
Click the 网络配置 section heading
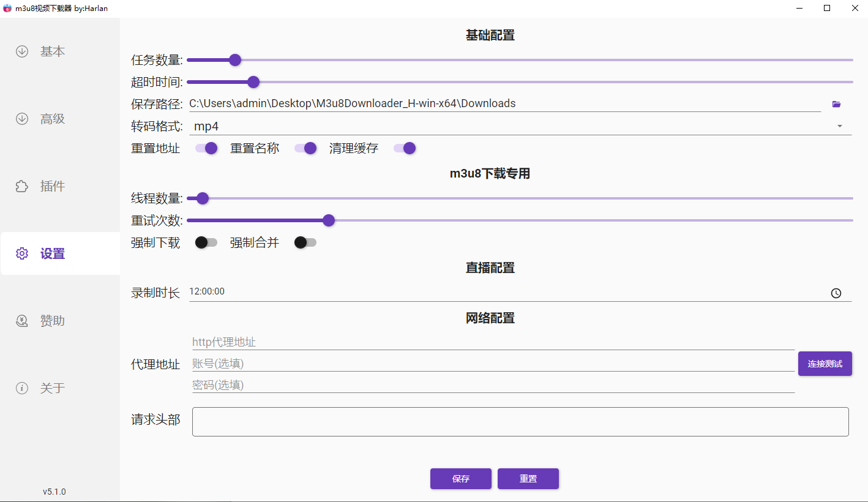click(x=490, y=318)
